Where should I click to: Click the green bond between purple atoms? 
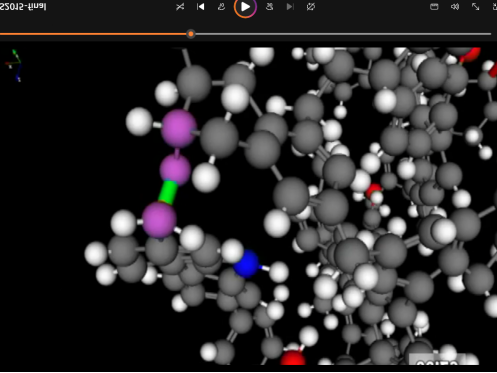168,192
